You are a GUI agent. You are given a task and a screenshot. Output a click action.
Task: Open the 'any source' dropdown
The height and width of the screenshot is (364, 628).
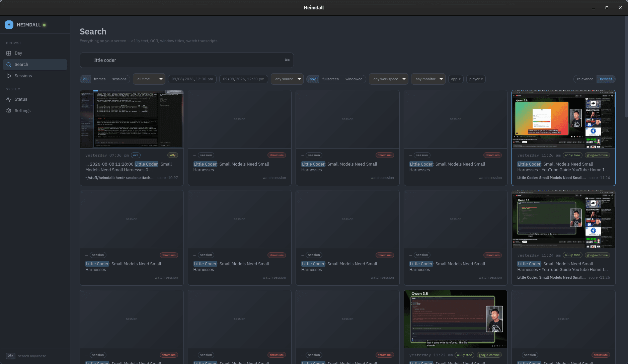(x=287, y=79)
